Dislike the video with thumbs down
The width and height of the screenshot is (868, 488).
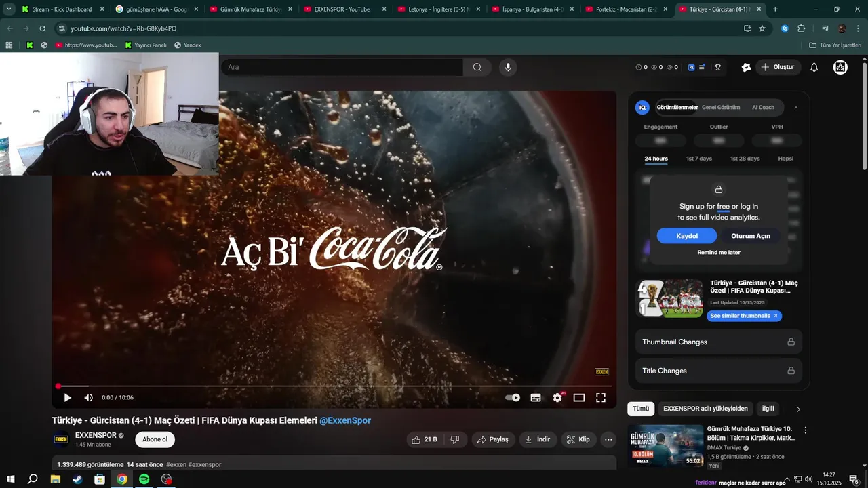tap(455, 439)
